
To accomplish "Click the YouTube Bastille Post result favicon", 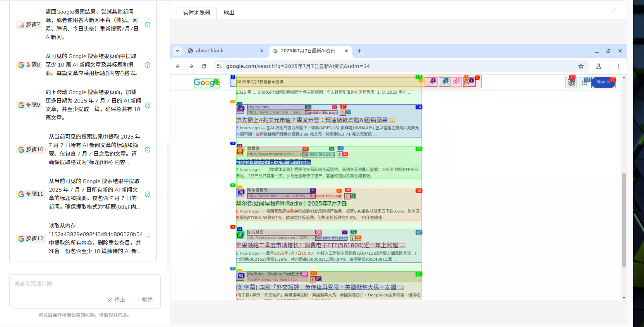I will tap(240, 277).
